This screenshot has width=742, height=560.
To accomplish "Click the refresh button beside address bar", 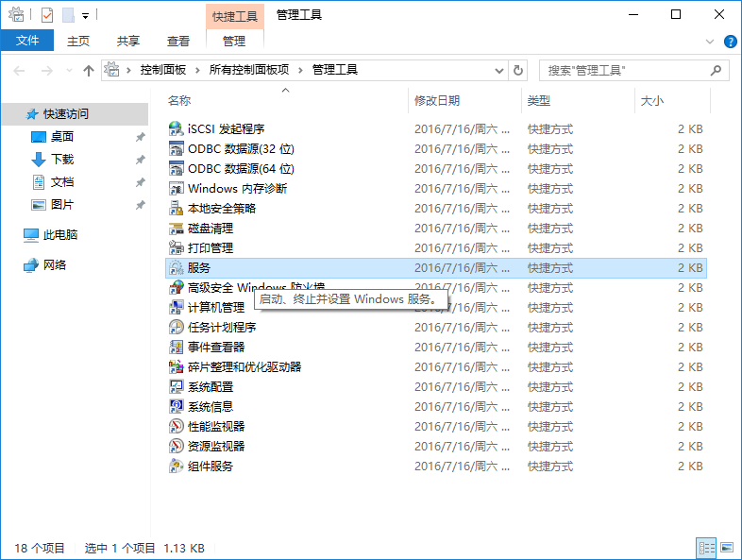I will click(518, 70).
